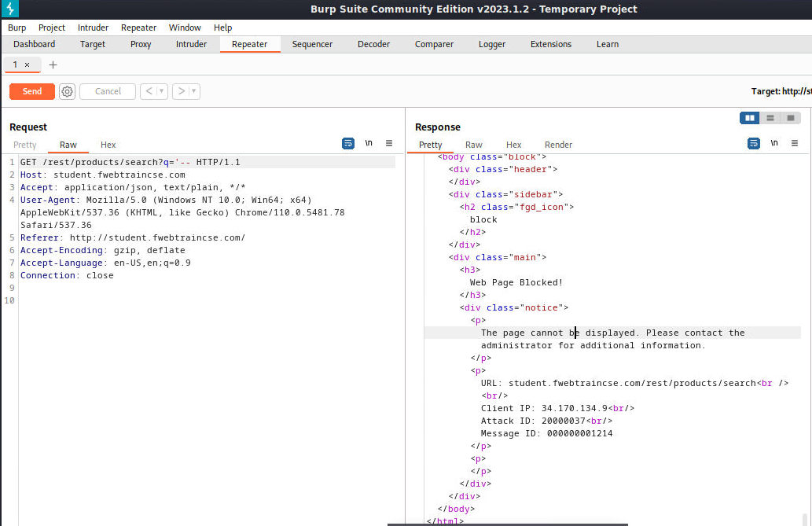Show Response in Pretty view
The image size is (812, 526).
[x=430, y=145]
